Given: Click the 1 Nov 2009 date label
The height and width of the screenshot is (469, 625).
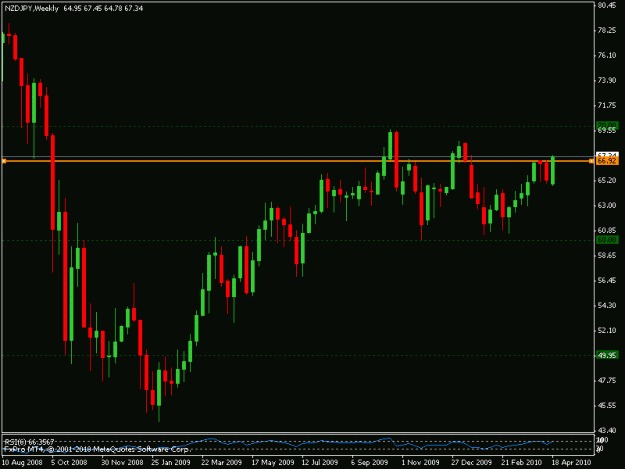Looking at the screenshot, I should 420,463.
